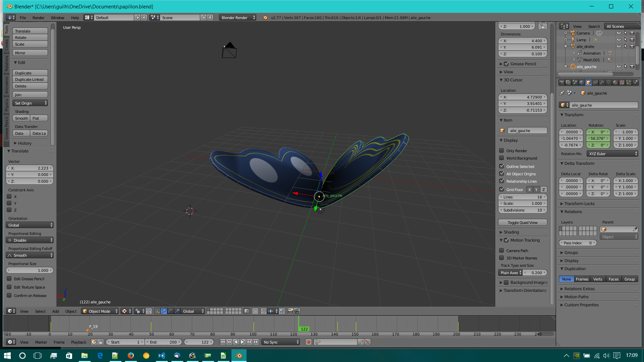Viewport: 644px width, 362px height.
Task: Jump to the first frame button
Action: pos(222,342)
